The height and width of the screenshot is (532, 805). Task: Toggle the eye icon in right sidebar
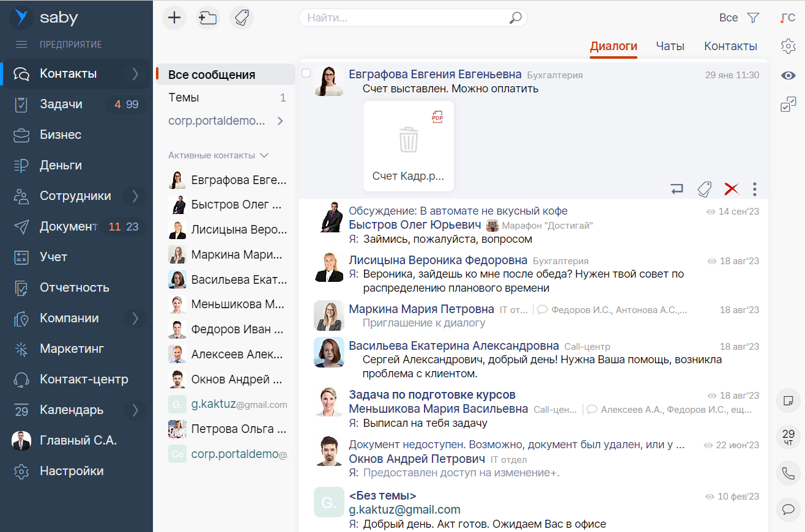[x=788, y=75]
